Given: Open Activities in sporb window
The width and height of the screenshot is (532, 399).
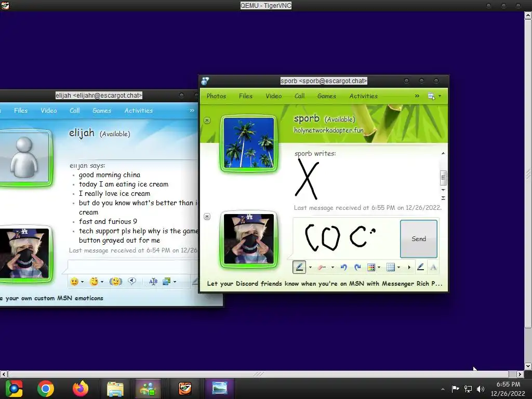Looking at the screenshot, I should (363, 96).
